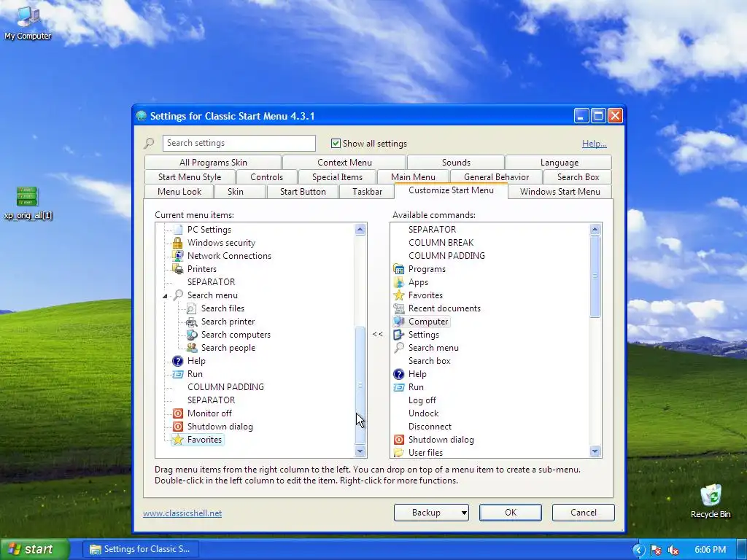747x560 pixels.
Task: Open the Help... link
Action: (594, 144)
